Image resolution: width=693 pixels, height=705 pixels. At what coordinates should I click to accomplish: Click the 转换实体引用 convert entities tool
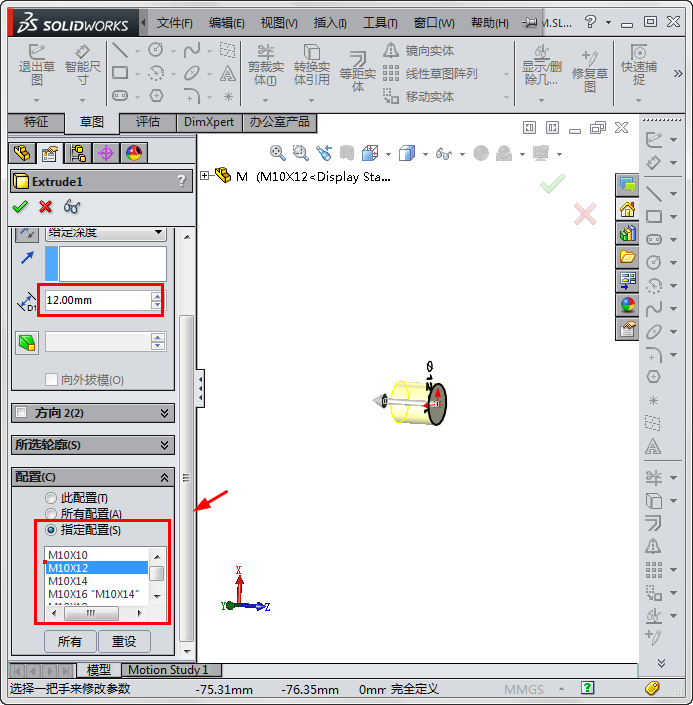tap(312, 67)
